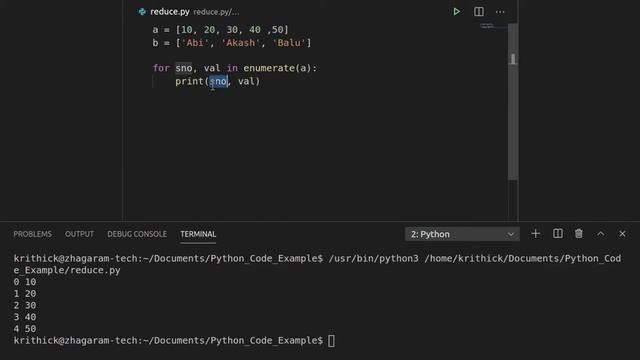The width and height of the screenshot is (640, 360).
Task: Run the Python file with play icon
Action: pyautogui.click(x=456, y=12)
